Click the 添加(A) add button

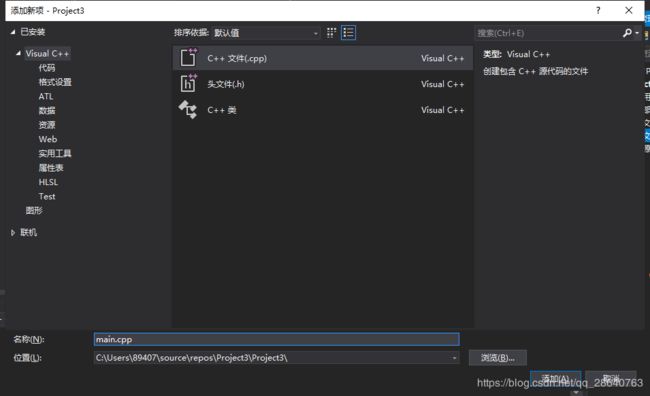click(555, 379)
